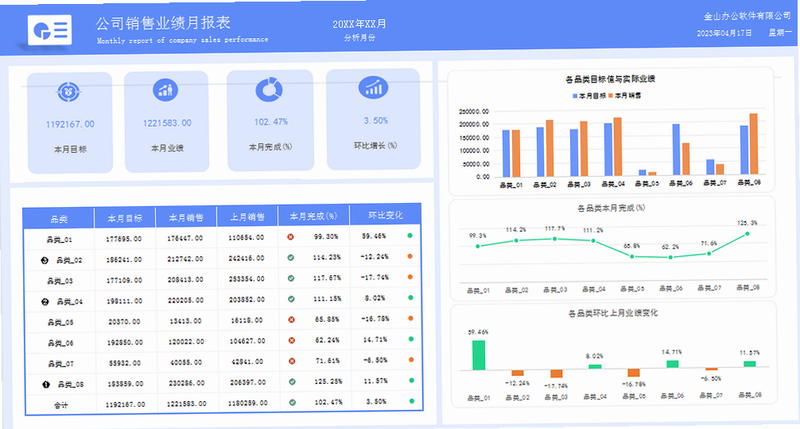This screenshot has width=800, height=429.
Task: Click the company name 金山办公软件有限公司
Action: pos(747,16)
